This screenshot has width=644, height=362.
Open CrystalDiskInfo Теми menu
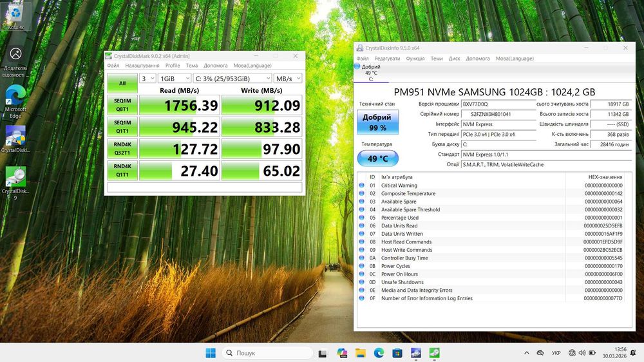(x=437, y=59)
